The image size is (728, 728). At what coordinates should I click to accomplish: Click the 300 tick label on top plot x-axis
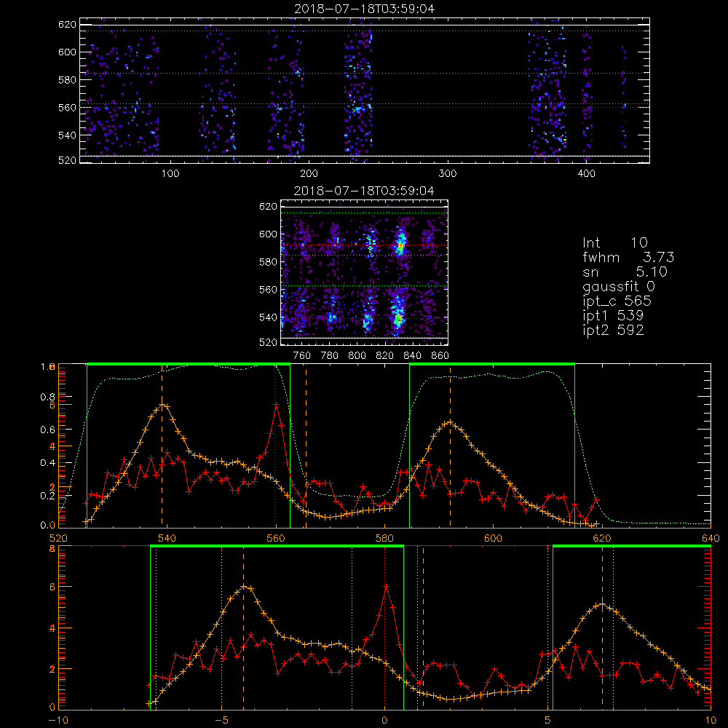pyautogui.click(x=448, y=174)
